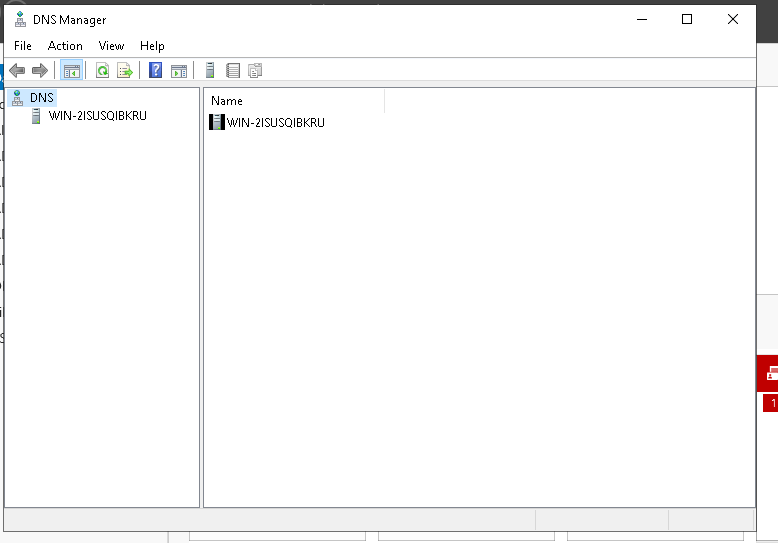
Task: Open Help via the blue question mark icon
Action: point(155,70)
